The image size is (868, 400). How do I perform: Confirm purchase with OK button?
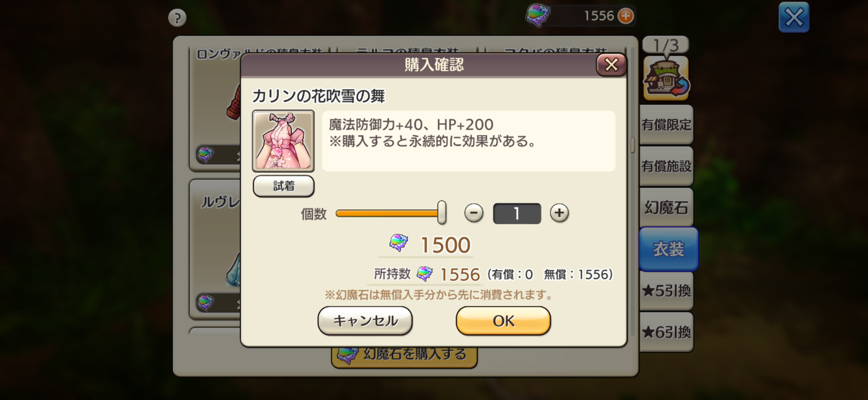click(503, 321)
